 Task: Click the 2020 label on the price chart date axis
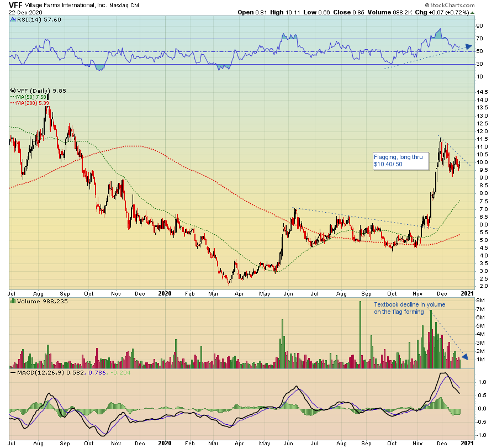[165, 293]
